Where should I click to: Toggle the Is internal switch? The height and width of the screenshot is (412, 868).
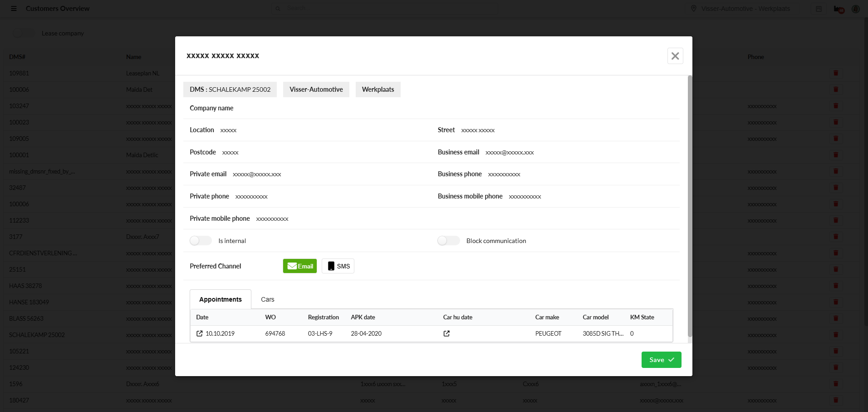click(201, 241)
